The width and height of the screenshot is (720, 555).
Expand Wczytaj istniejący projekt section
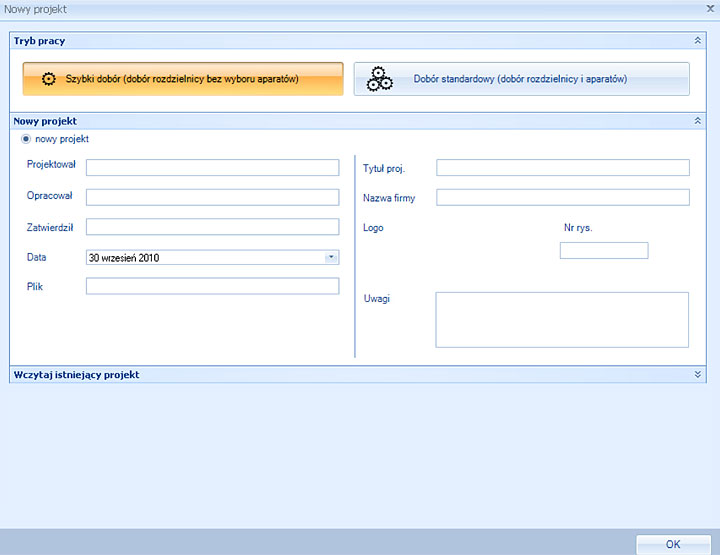[698, 375]
